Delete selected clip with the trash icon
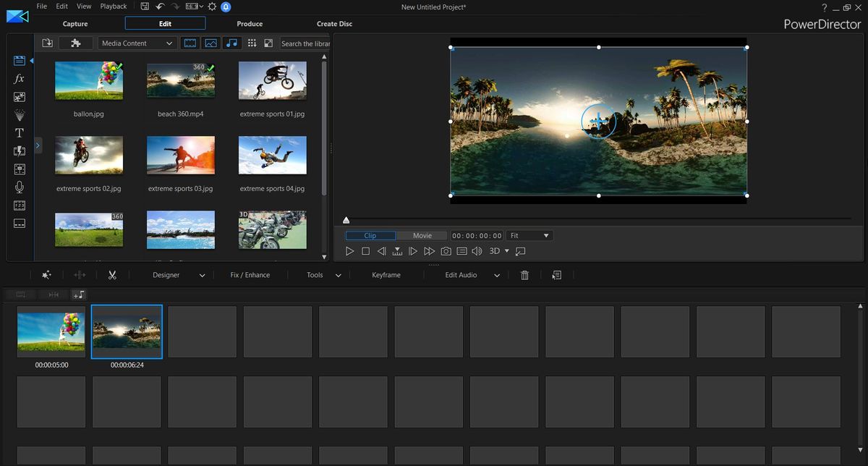Viewport: 868px width, 466px height. 524,274
